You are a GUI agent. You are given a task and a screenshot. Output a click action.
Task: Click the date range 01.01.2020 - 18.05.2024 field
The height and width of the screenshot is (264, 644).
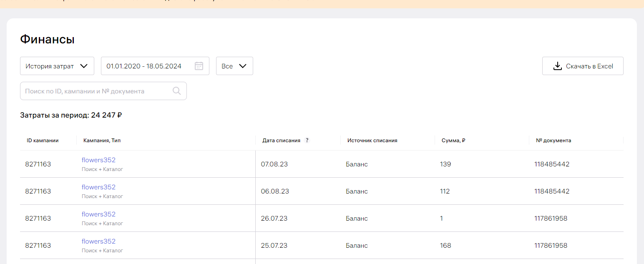click(144, 66)
